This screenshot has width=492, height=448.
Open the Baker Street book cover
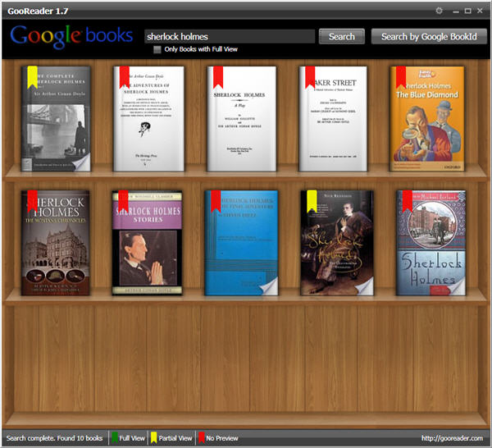click(x=334, y=119)
